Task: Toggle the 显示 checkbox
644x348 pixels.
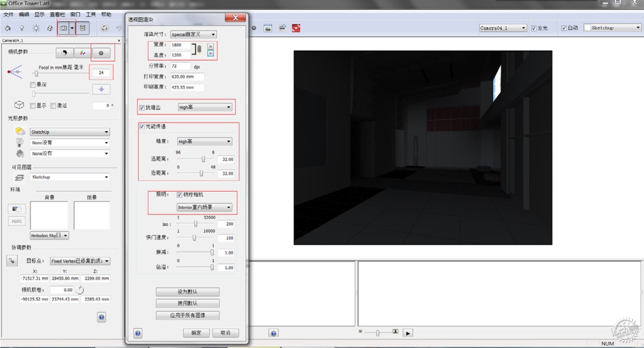Action: pyautogui.click(x=33, y=105)
